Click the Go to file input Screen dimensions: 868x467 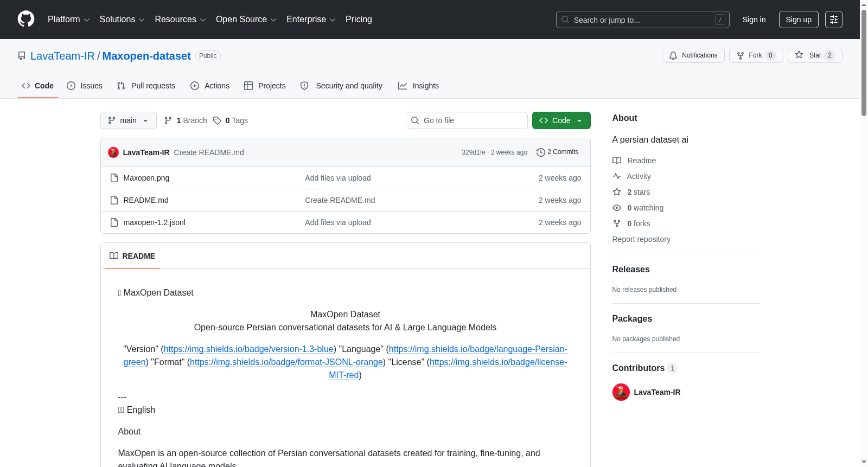pos(467,120)
